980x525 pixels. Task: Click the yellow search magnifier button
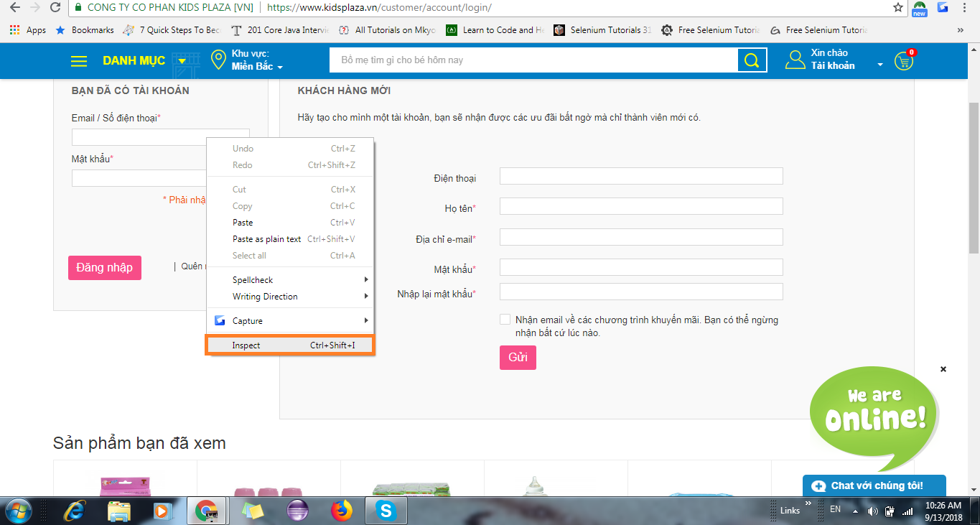pyautogui.click(x=752, y=60)
